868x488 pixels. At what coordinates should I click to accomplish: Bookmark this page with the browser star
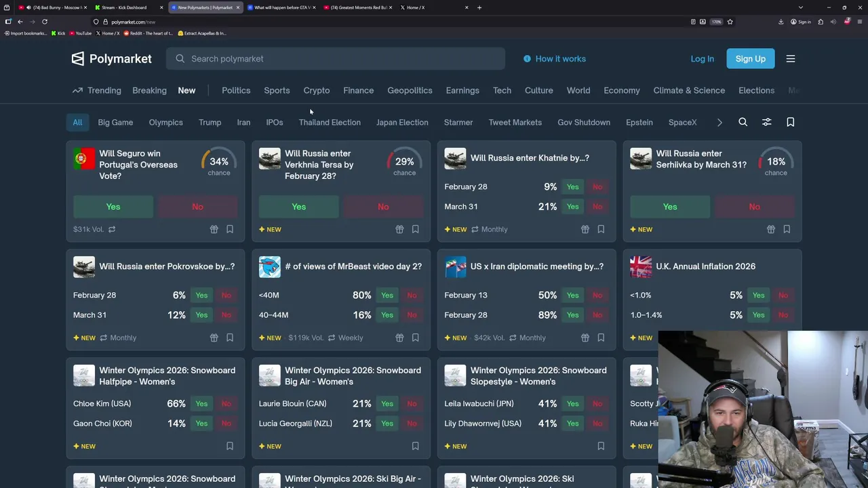730,22
